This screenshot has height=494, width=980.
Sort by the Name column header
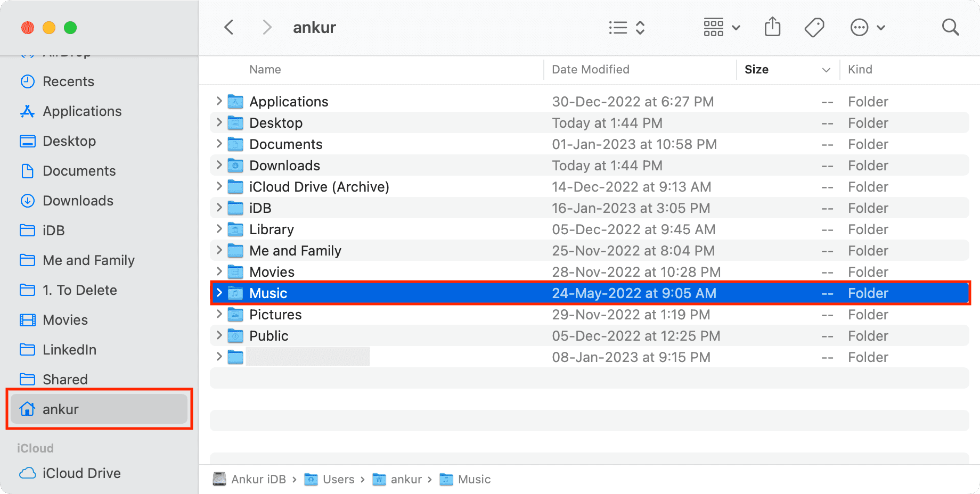point(265,70)
